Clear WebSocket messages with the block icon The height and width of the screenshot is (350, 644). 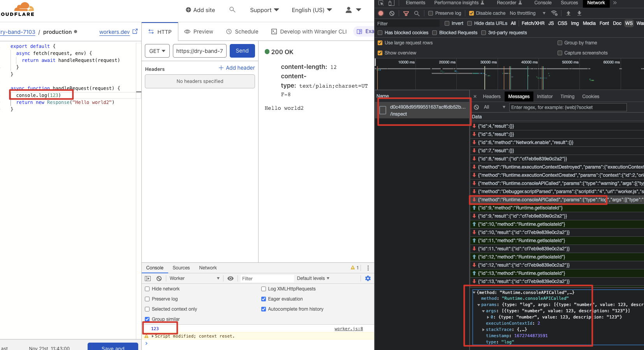[476, 107]
